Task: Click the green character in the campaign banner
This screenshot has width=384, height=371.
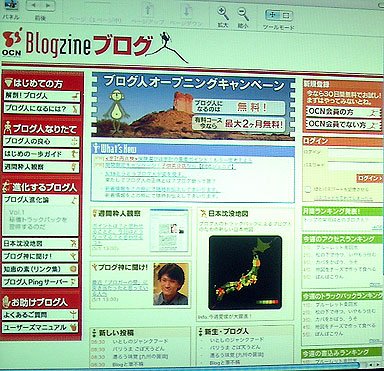Action: [x=116, y=111]
